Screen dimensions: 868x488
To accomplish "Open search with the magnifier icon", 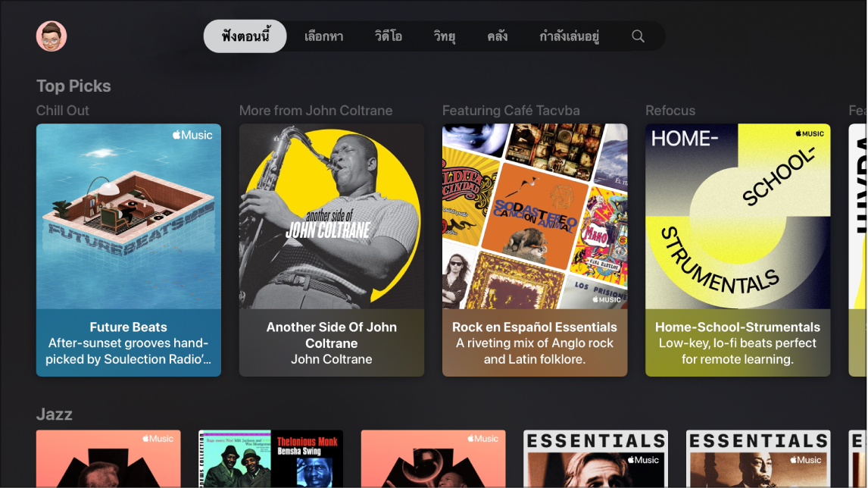I will coord(638,36).
